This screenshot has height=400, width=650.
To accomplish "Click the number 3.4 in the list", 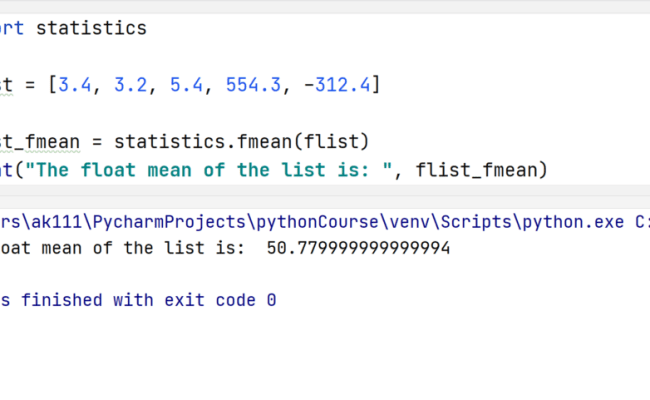I will click(x=75, y=85).
